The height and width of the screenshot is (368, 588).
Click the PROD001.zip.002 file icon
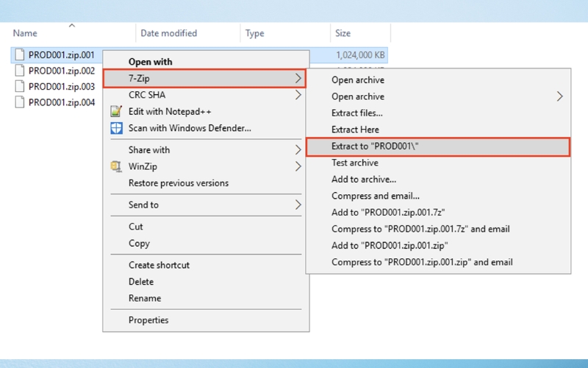coord(20,71)
